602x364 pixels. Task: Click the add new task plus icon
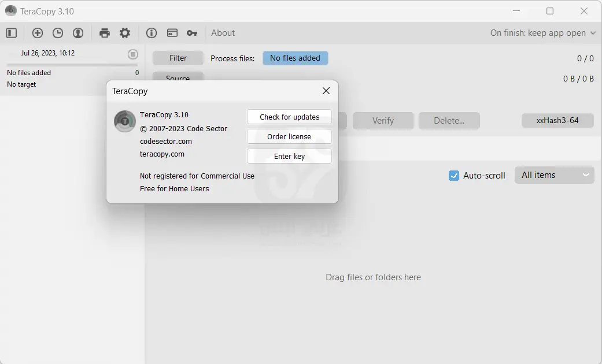pos(38,33)
